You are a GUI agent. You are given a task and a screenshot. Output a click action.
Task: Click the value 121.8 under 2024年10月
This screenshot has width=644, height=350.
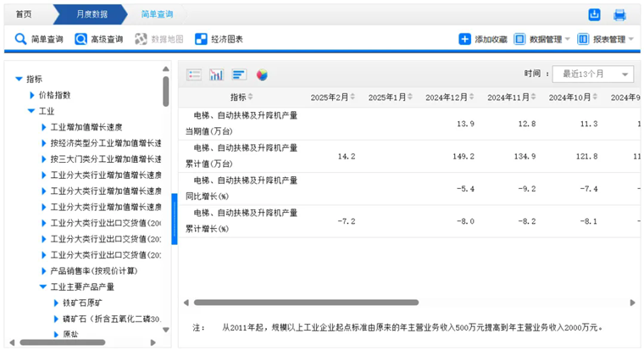[x=586, y=156]
